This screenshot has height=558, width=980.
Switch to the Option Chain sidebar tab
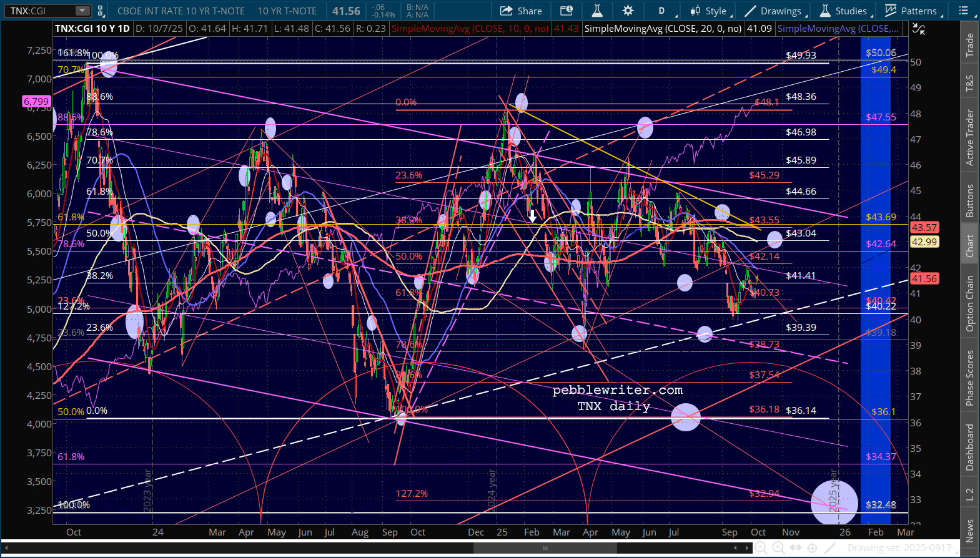(x=970, y=303)
